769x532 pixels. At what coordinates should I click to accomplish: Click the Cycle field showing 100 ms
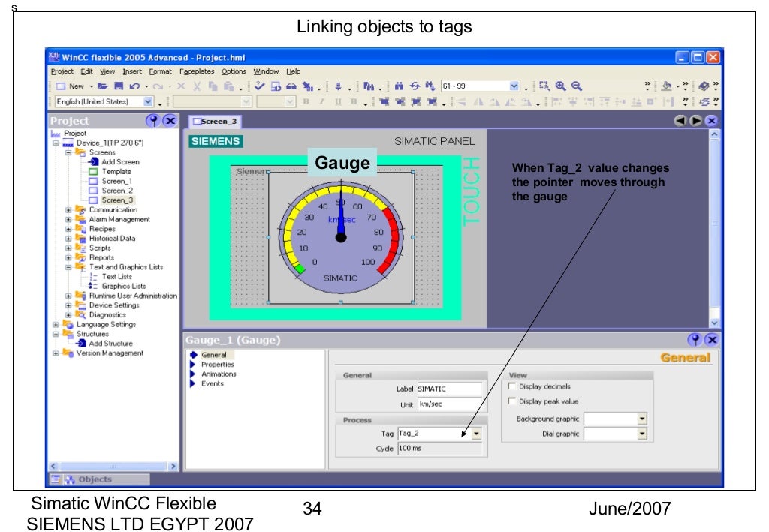(439, 449)
